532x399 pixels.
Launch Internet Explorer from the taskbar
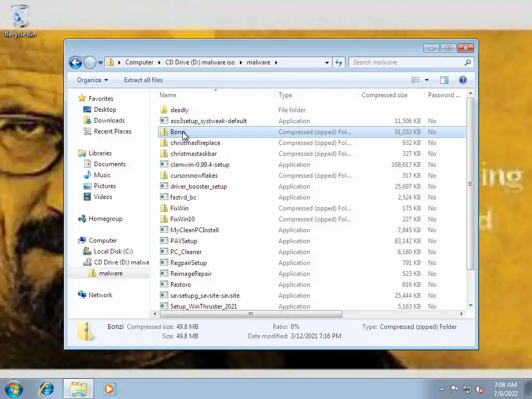point(46,389)
